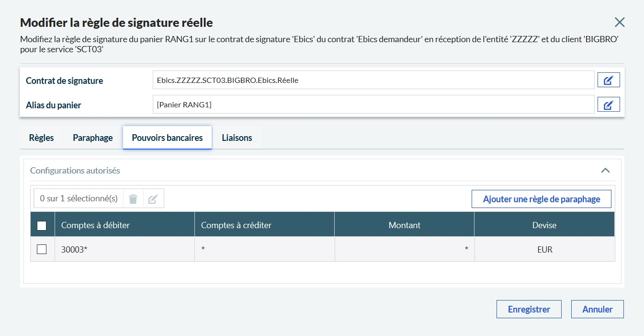Select the Pouvoirs bancaires tab
This screenshot has width=644, height=336.
click(167, 138)
